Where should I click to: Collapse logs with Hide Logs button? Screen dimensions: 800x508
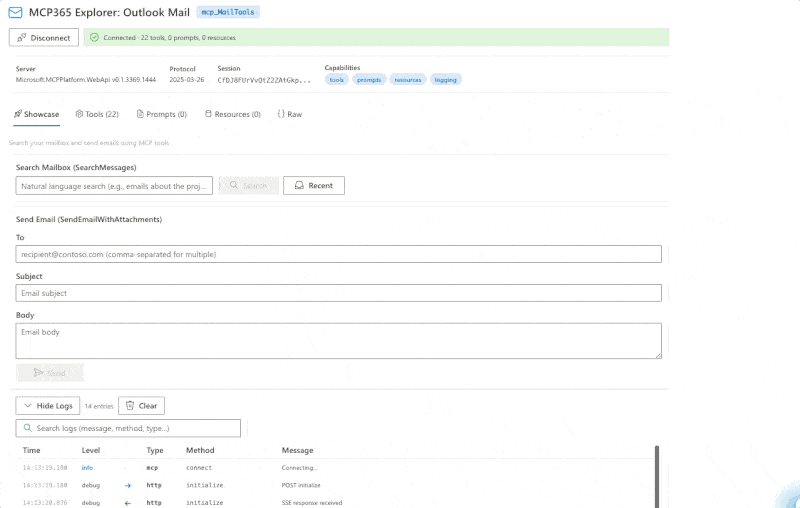48,405
